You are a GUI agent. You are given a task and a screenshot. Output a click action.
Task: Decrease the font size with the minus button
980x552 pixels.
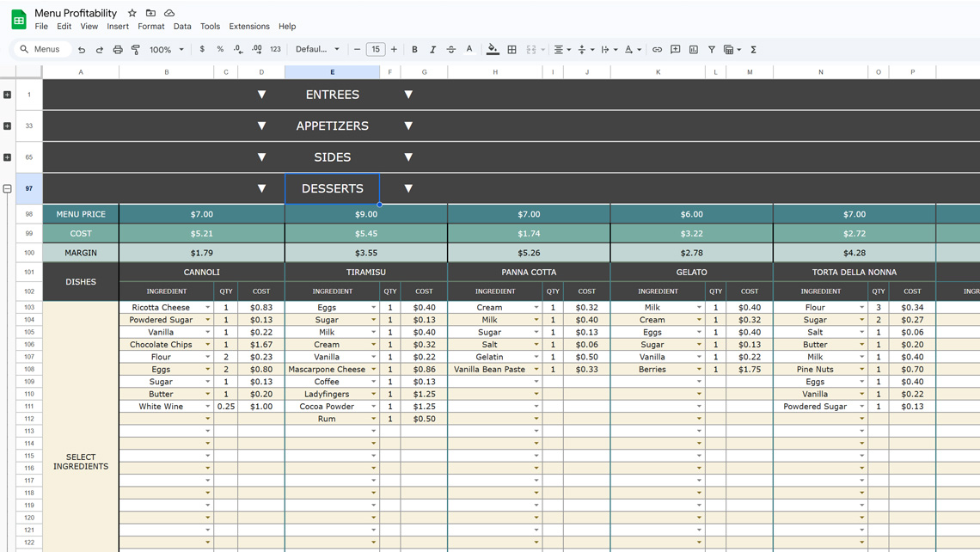pos(357,49)
